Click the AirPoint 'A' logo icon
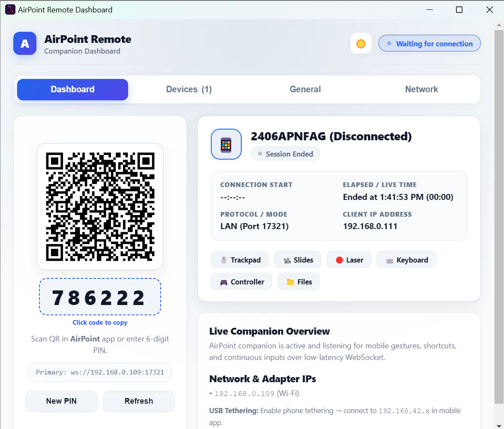 click(25, 43)
